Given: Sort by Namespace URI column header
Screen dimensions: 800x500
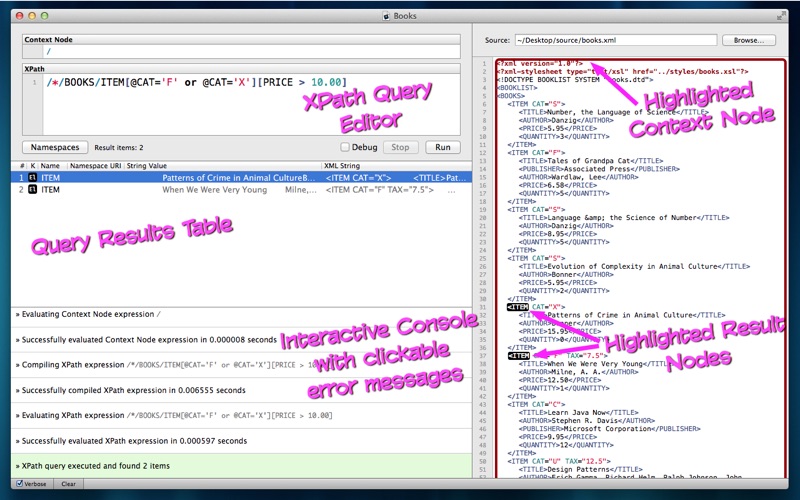Looking at the screenshot, I should tap(95, 166).
